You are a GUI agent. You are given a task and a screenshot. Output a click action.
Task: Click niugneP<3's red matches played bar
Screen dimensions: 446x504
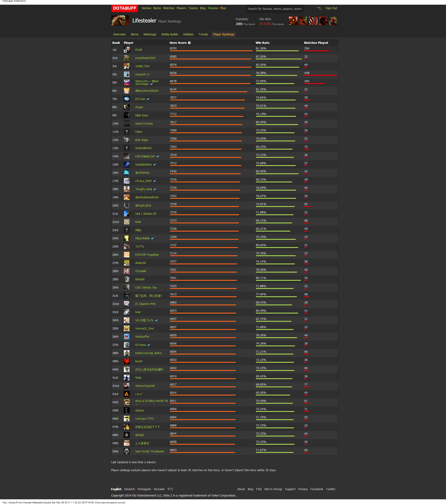pyautogui.click(x=320, y=75)
